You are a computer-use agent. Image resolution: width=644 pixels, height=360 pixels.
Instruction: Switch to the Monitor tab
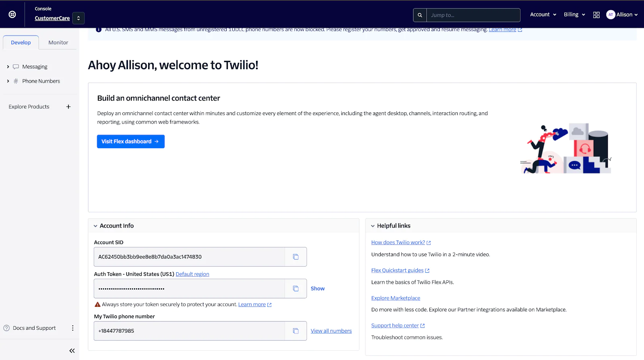point(58,42)
